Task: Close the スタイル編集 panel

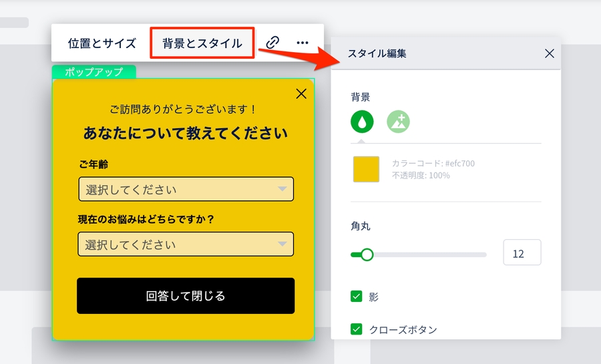Action: [549, 53]
